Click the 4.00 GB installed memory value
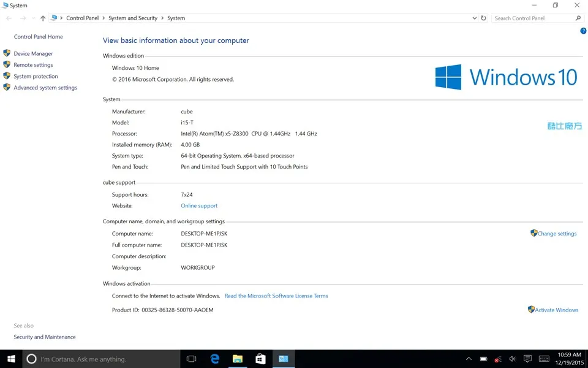This screenshot has height=368, width=588. tap(190, 145)
